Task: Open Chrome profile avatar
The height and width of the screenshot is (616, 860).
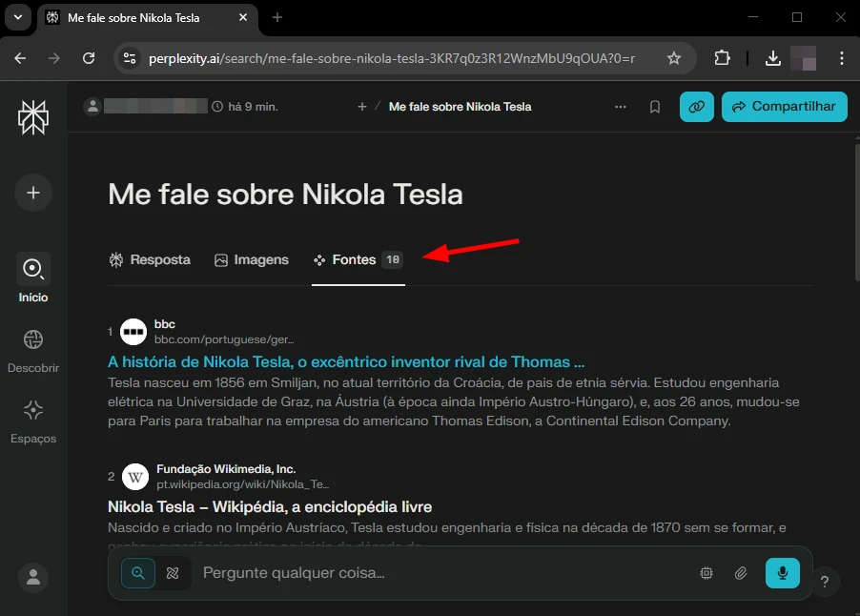Action: click(804, 58)
